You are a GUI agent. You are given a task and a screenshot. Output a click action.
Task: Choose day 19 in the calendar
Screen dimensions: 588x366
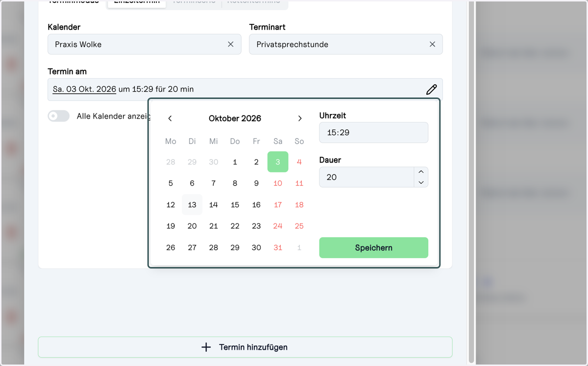(x=171, y=226)
